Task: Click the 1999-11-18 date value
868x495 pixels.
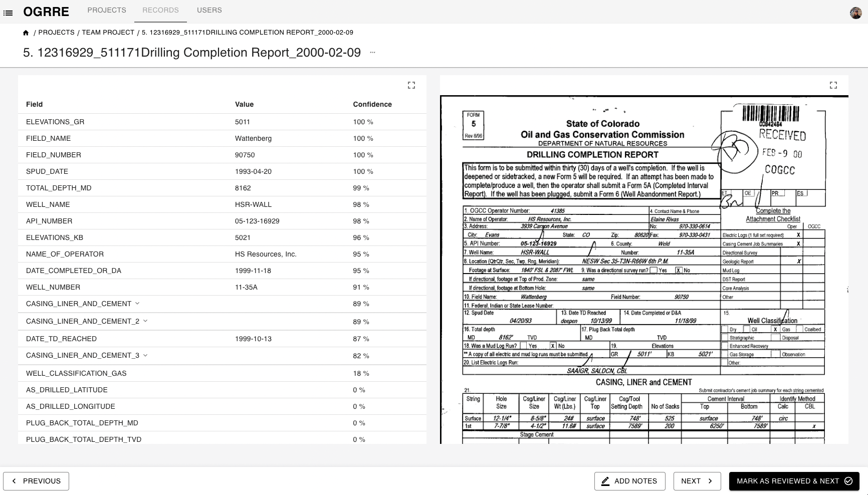Action: click(x=253, y=271)
